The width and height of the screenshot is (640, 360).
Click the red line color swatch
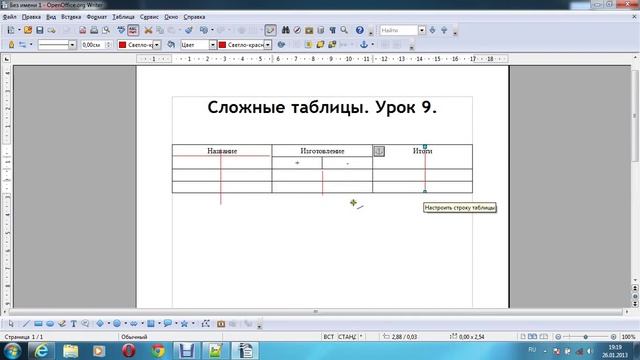click(x=122, y=44)
